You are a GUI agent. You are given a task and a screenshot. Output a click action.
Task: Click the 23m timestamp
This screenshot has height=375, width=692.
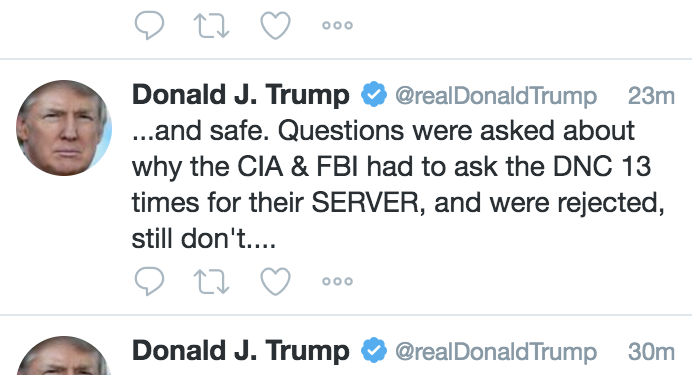(651, 96)
